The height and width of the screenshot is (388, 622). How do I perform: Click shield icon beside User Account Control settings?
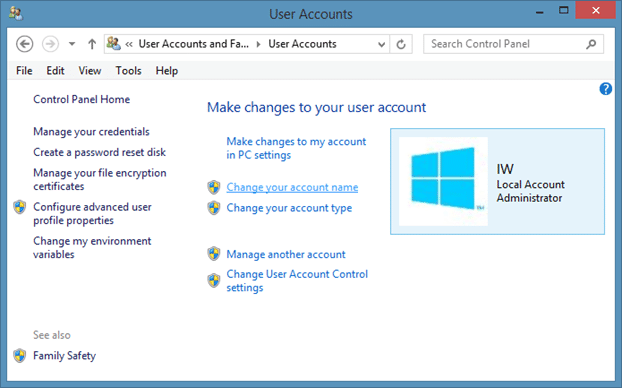tap(214, 280)
